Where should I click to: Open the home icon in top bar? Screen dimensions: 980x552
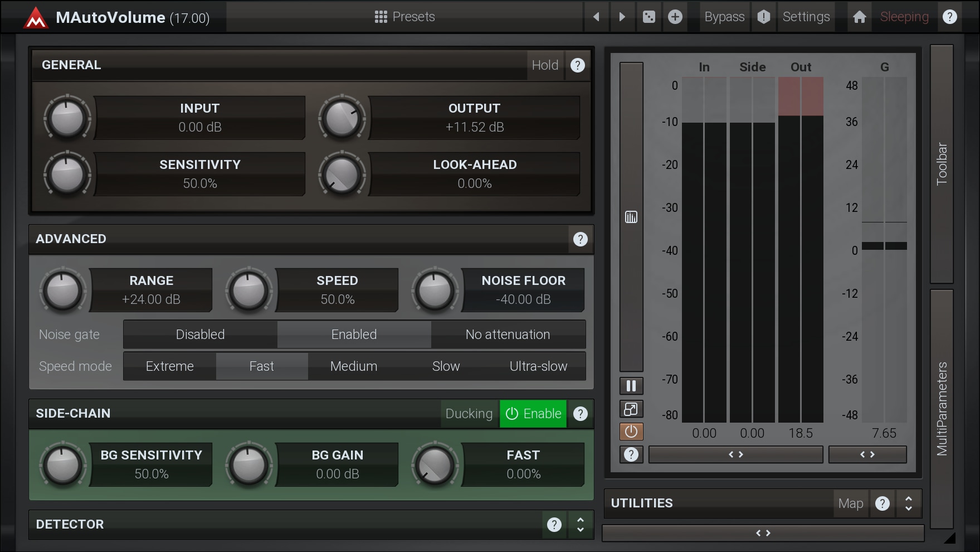pyautogui.click(x=859, y=17)
